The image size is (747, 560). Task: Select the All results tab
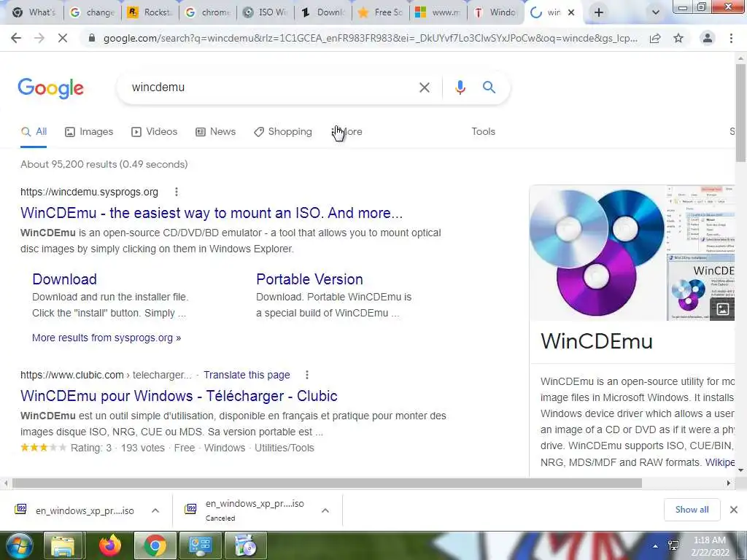coord(34,131)
